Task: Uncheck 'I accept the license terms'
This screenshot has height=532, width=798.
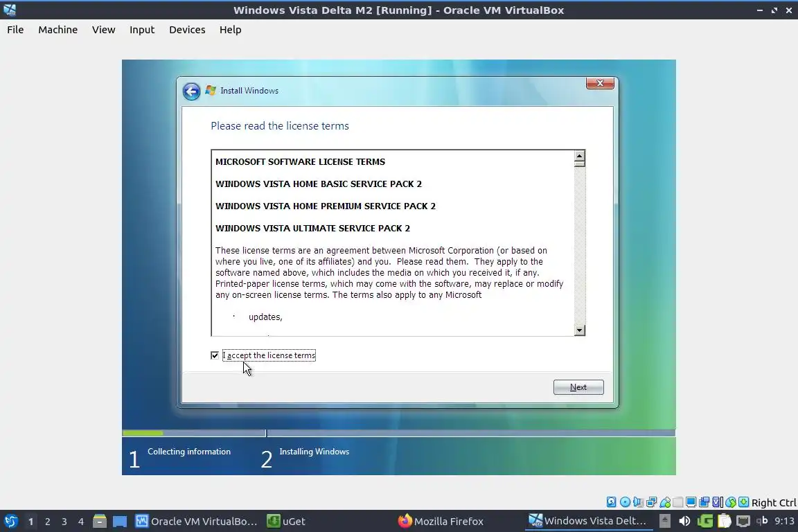Action: coord(214,355)
